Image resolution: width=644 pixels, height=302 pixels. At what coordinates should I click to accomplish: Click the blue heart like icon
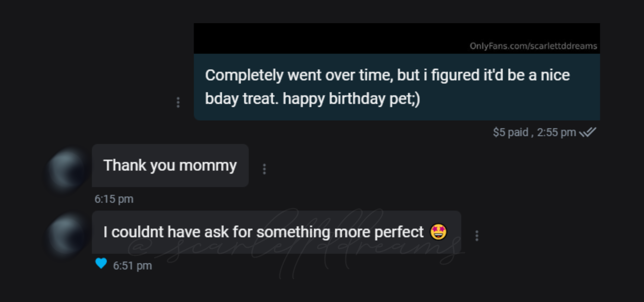coord(101,263)
